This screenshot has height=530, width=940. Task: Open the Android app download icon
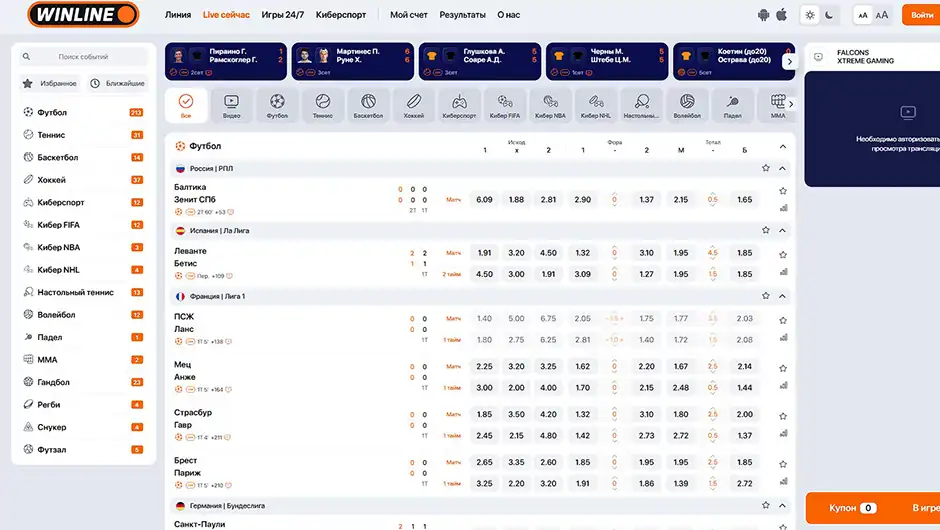(x=763, y=15)
